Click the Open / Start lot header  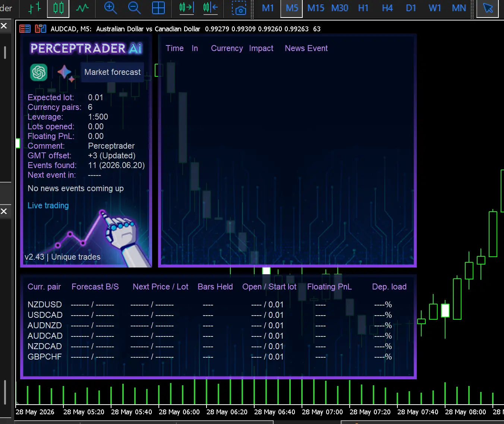269,287
